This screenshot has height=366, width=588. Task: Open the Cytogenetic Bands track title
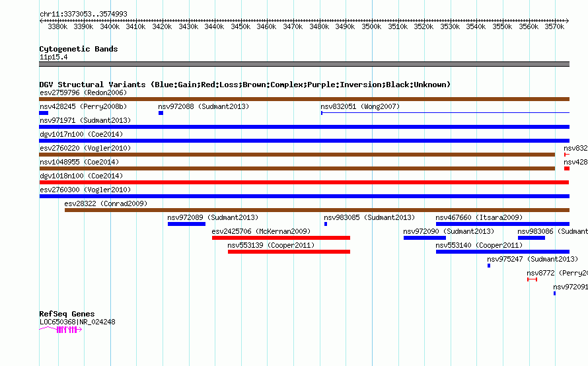pyautogui.click(x=79, y=49)
